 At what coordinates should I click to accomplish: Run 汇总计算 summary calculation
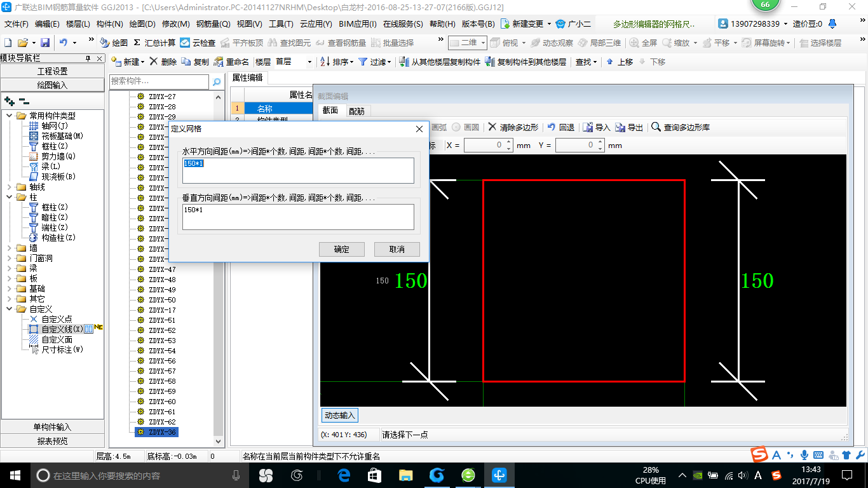coord(154,43)
